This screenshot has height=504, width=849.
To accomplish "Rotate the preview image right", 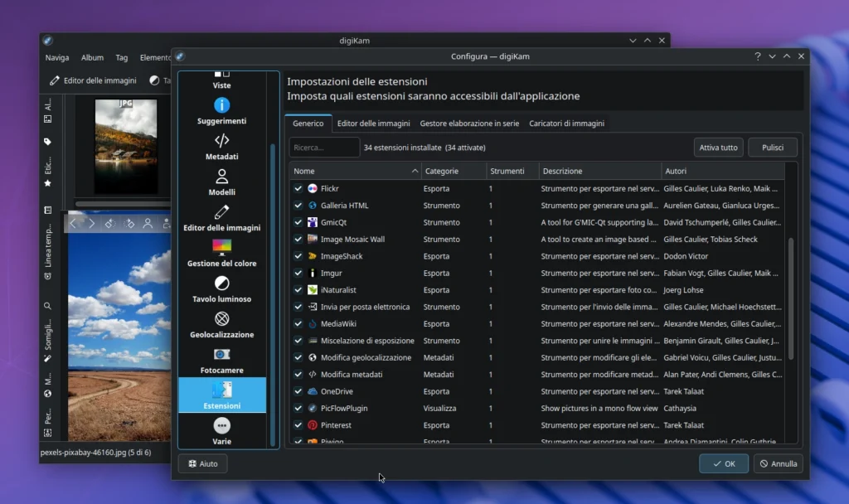I will pos(129,223).
